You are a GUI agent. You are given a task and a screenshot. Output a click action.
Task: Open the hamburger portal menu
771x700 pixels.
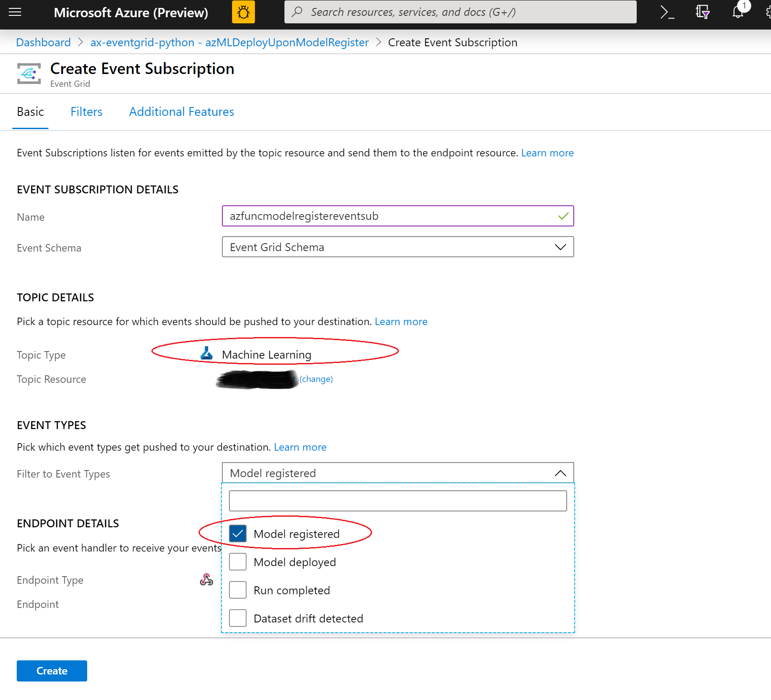15,12
